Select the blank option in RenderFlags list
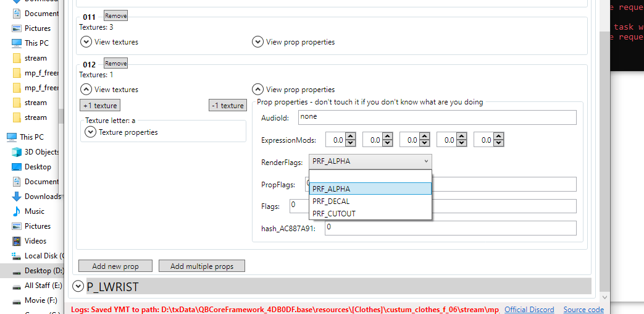 (370, 177)
